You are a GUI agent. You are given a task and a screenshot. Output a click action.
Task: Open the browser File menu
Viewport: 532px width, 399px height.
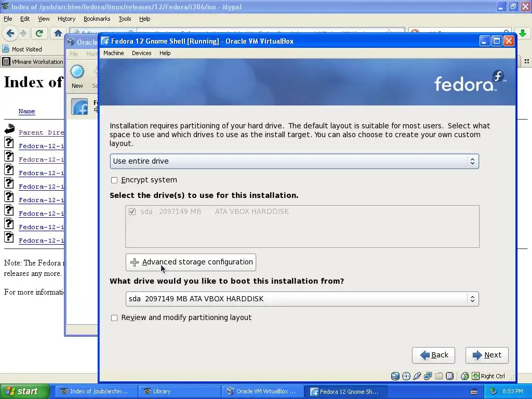pyautogui.click(x=8, y=19)
